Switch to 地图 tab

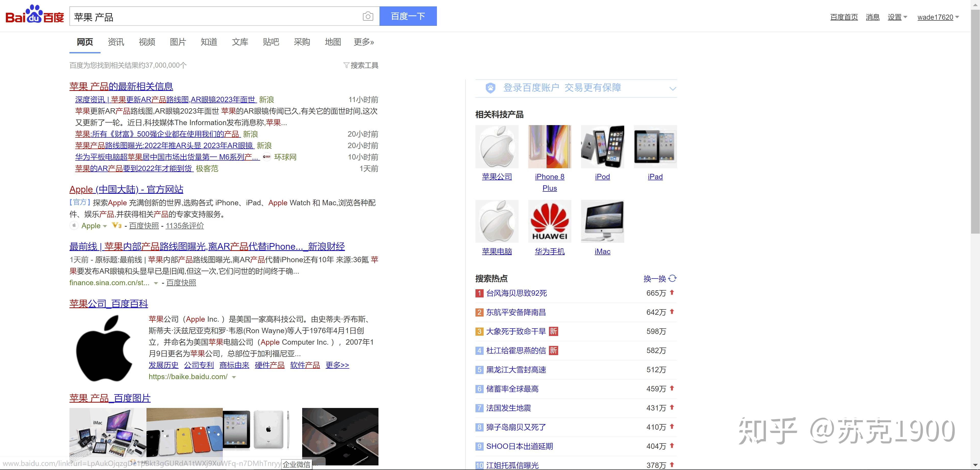pyautogui.click(x=333, y=42)
